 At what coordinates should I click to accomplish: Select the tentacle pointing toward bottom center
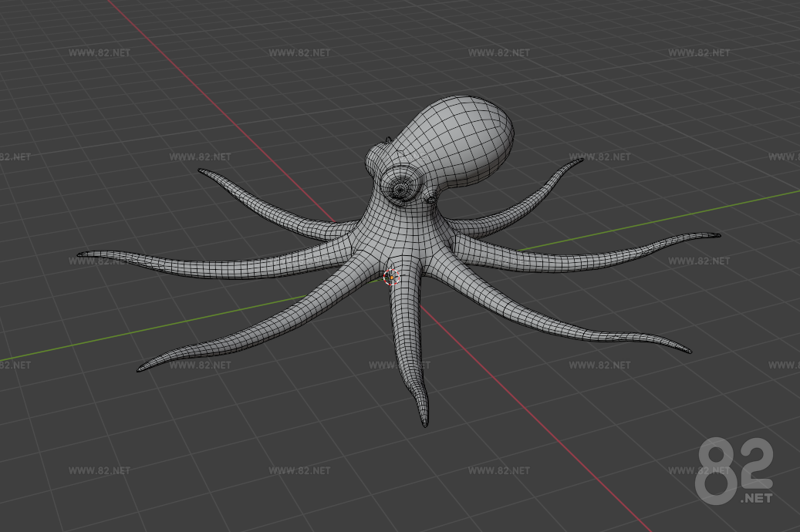coord(417,370)
